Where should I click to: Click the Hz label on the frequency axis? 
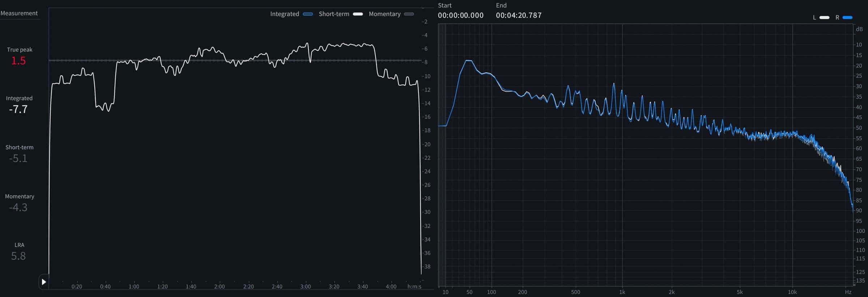coord(848,292)
